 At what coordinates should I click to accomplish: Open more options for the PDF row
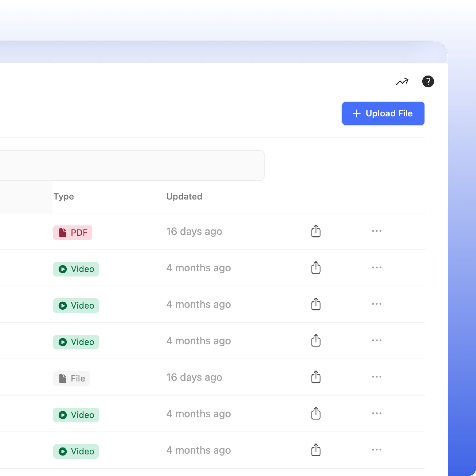point(377,231)
